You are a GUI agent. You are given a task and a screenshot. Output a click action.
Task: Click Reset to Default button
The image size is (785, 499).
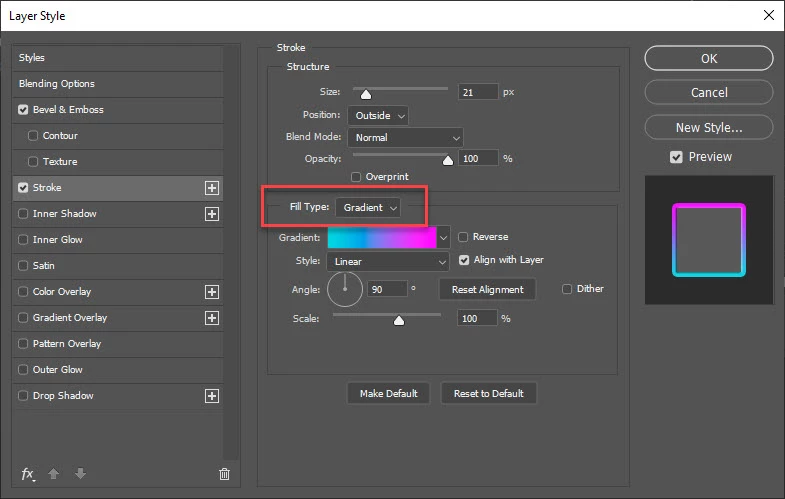click(489, 394)
